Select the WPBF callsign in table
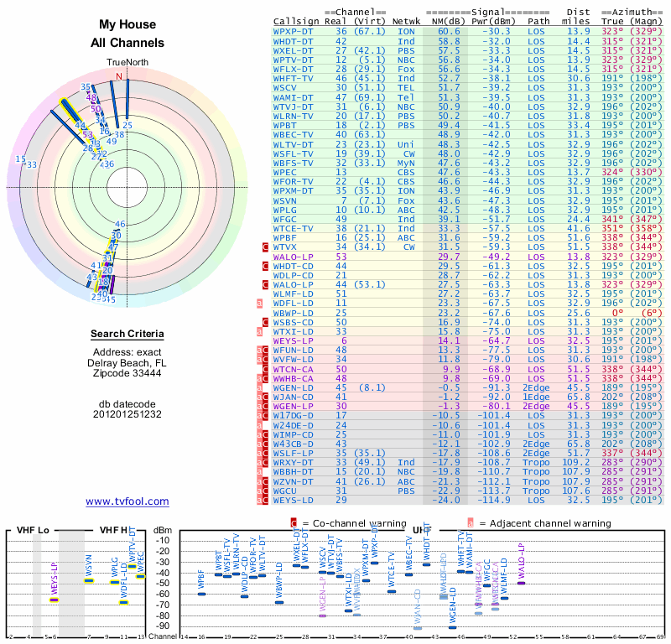The width and height of the screenshot is (671, 644). click(285, 238)
